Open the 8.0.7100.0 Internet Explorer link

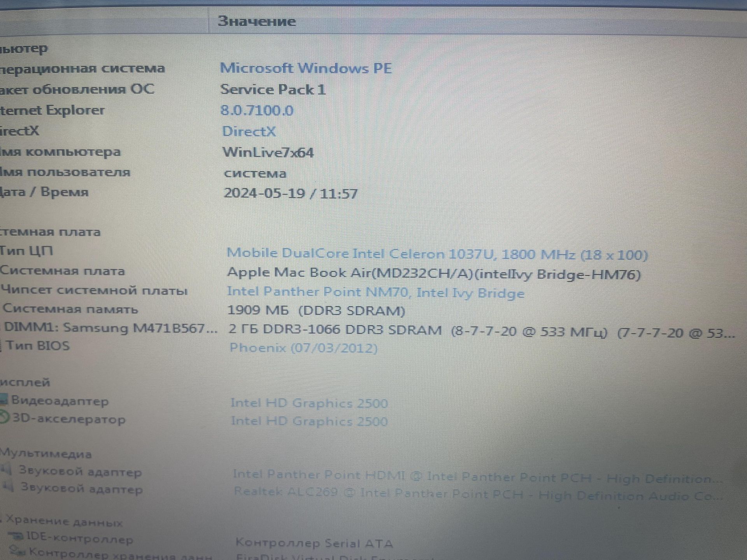(x=257, y=110)
